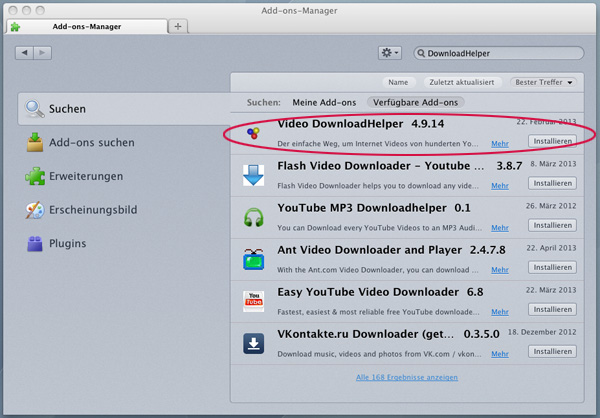This screenshot has height=418, width=600.
Task: Click the Fastest, easiest & most reliable description
Action: 378,312
